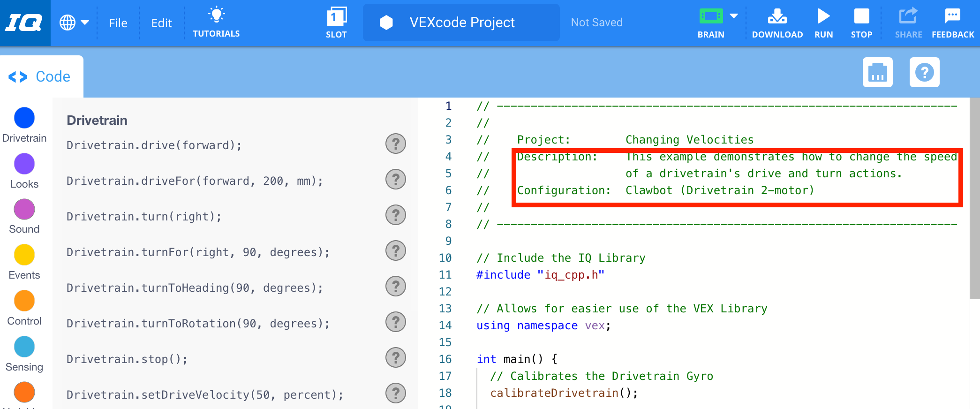The image size is (980, 409).
Task: Open the large help question mark icon
Action: 924,73
